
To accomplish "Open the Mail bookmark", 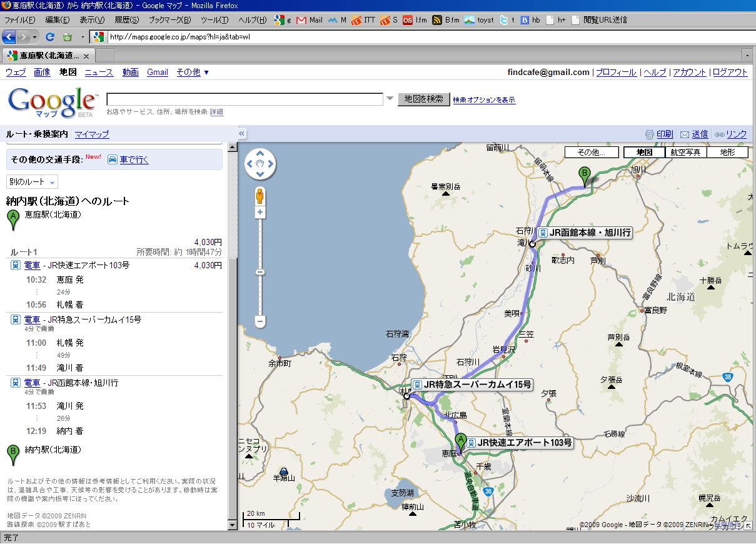I will click(310, 20).
